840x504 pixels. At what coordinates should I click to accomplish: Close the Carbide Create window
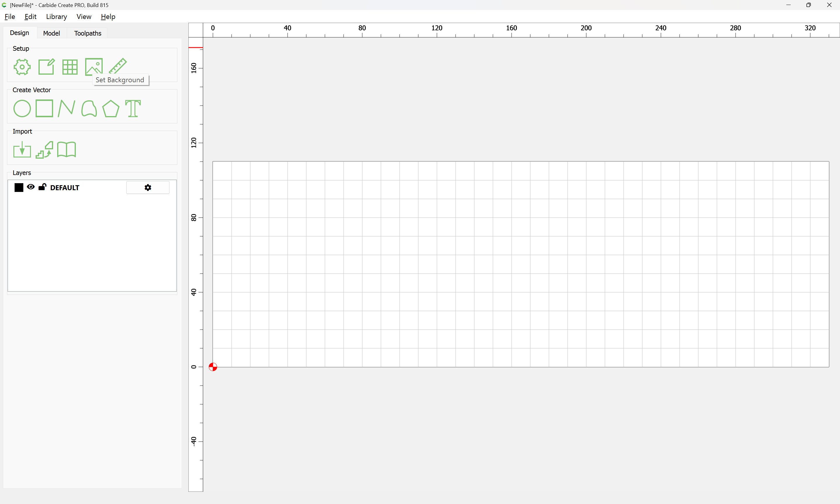(829, 5)
